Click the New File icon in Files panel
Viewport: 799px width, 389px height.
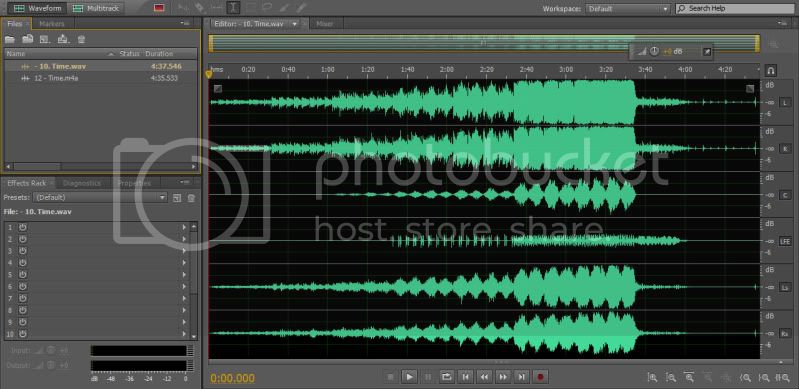point(45,39)
